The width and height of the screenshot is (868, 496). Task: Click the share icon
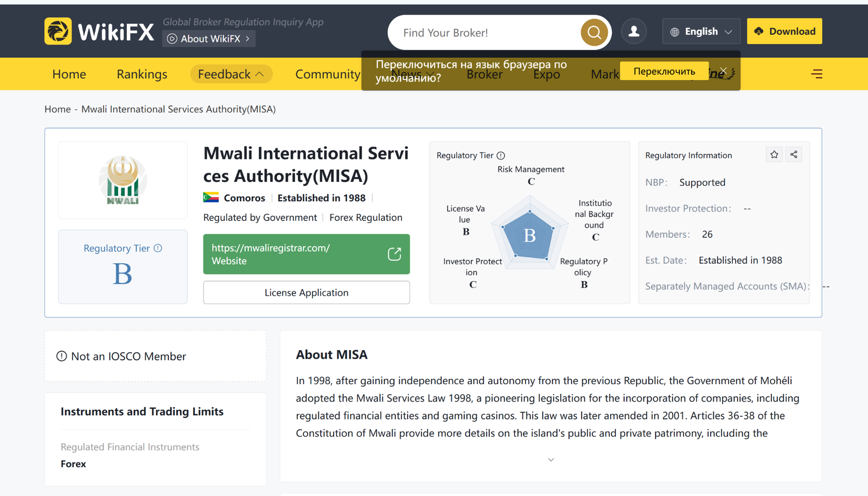(794, 155)
